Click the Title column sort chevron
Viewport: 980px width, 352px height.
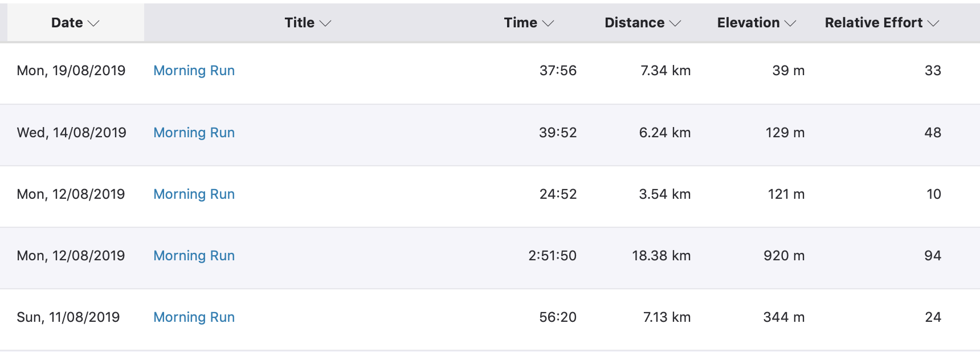pyautogui.click(x=325, y=23)
